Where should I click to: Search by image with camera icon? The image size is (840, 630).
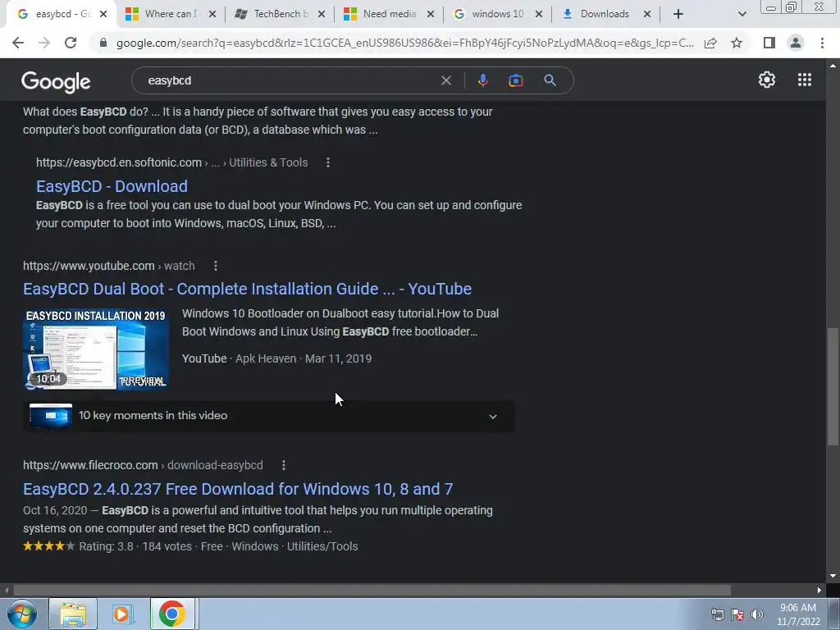tap(515, 80)
